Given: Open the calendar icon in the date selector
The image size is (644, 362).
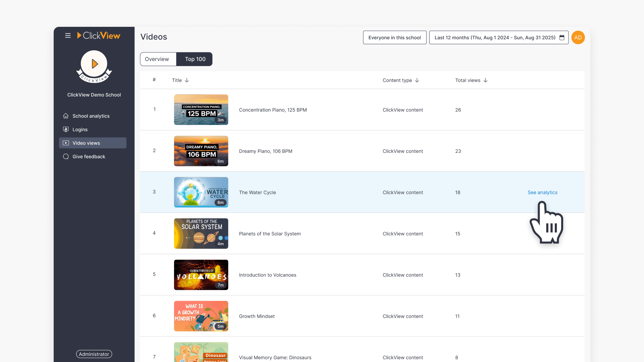Looking at the screenshot, I should click(562, 38).
